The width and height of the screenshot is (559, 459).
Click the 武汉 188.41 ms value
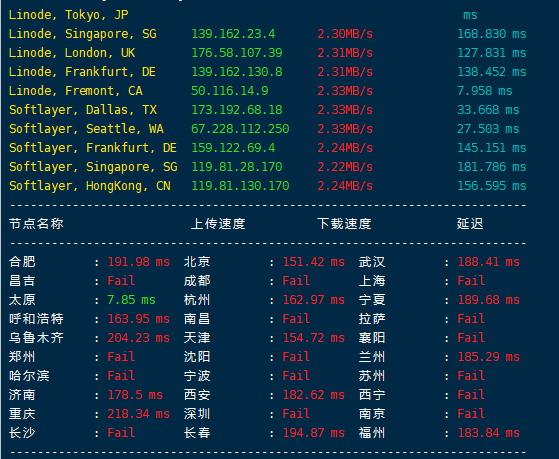pyautogui.click(x=489, y=262)
